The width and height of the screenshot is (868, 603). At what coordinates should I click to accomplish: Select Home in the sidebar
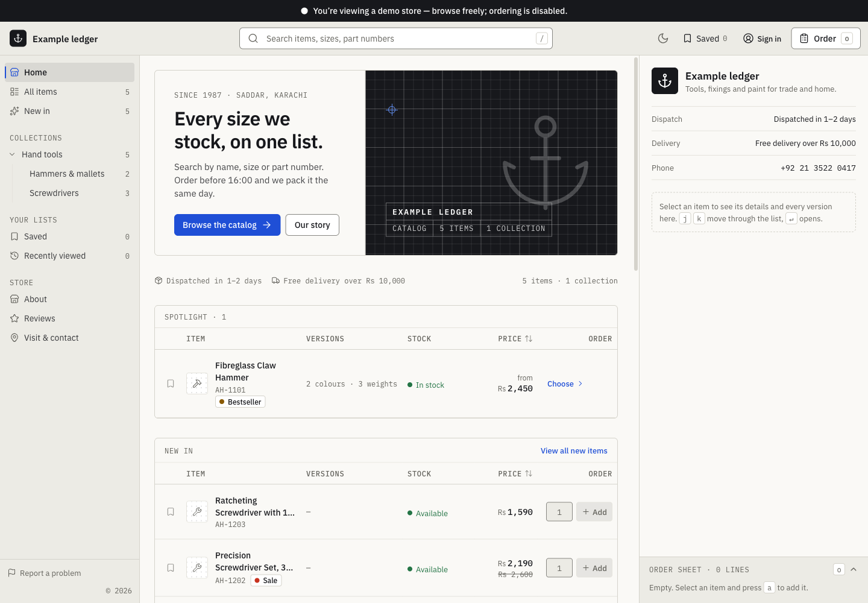70,72
